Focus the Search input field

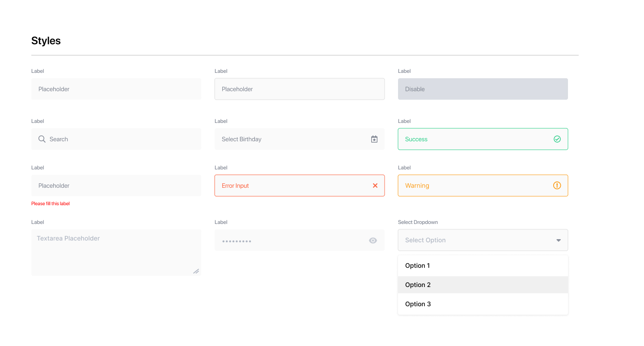click(x=121, y=139)
